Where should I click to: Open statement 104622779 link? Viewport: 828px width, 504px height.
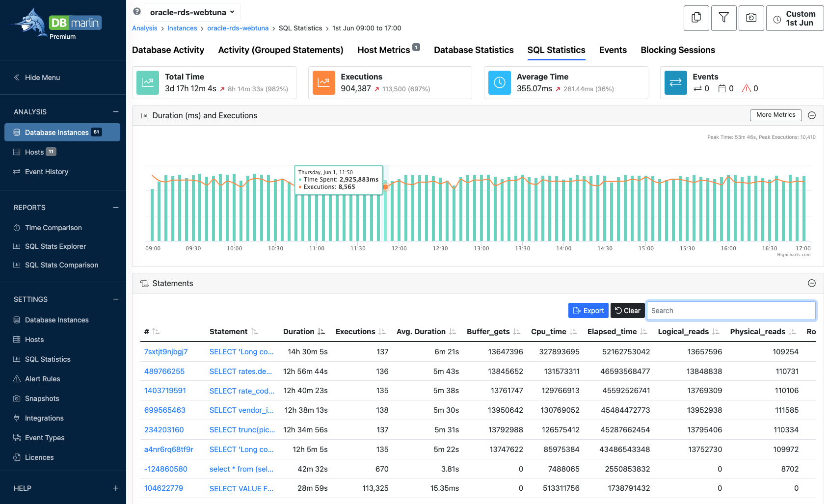[x=163, y=488]
